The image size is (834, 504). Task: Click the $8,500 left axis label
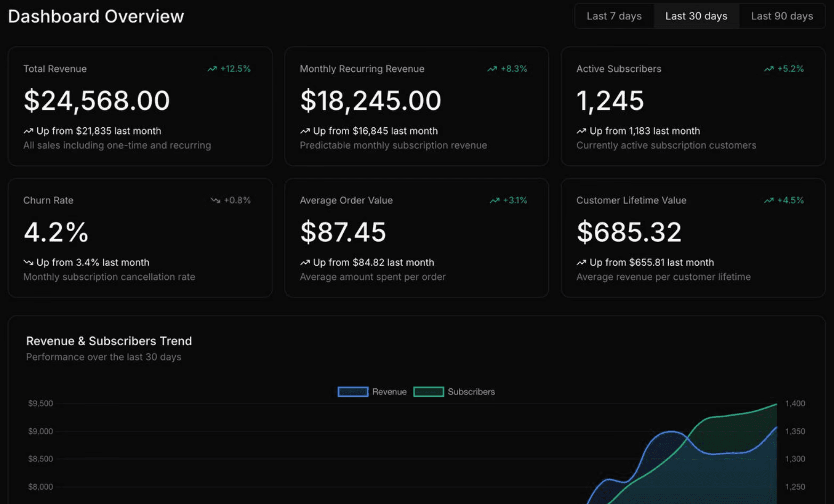[x=41, y=459]
